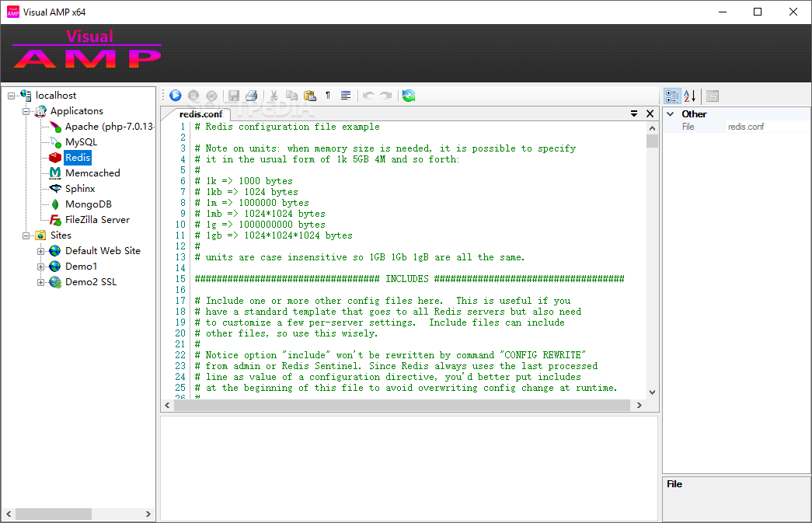Screen dimensions: 812x523
Task: Select MySQL in the applications tree
Action: pos(81,142)
